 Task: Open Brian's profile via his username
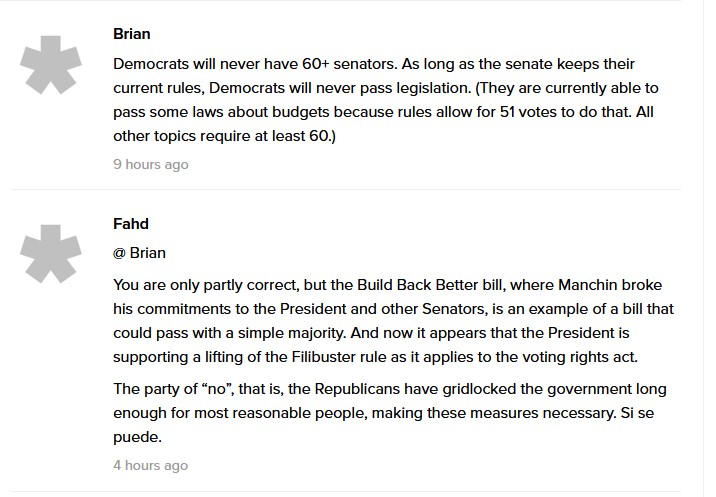tap(132, 34)
